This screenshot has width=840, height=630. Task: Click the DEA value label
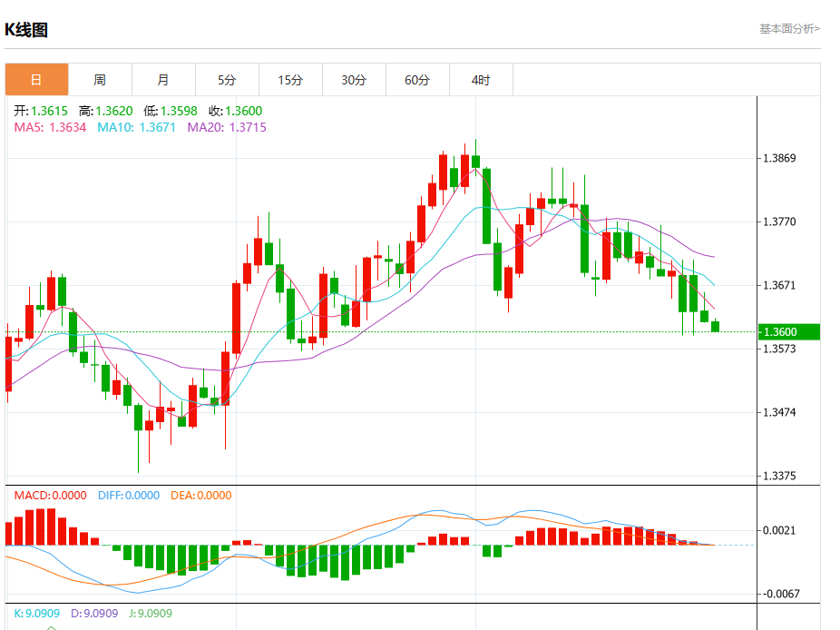200,496
